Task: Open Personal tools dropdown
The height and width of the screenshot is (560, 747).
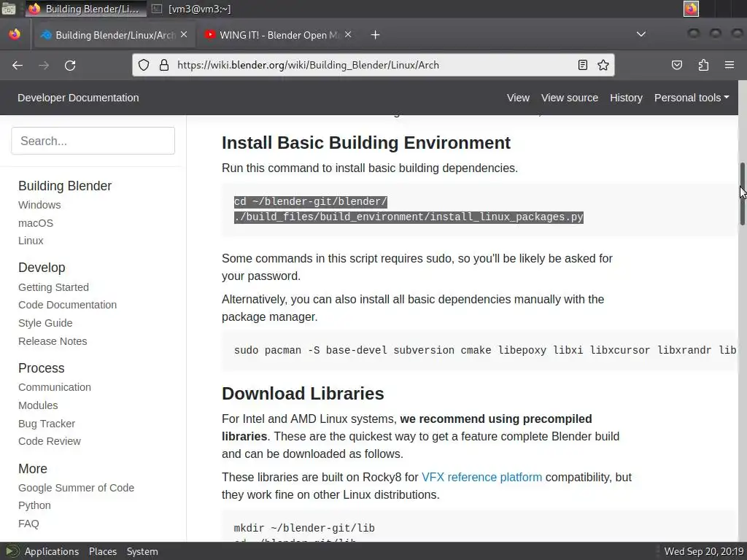Action: (692, 98)
